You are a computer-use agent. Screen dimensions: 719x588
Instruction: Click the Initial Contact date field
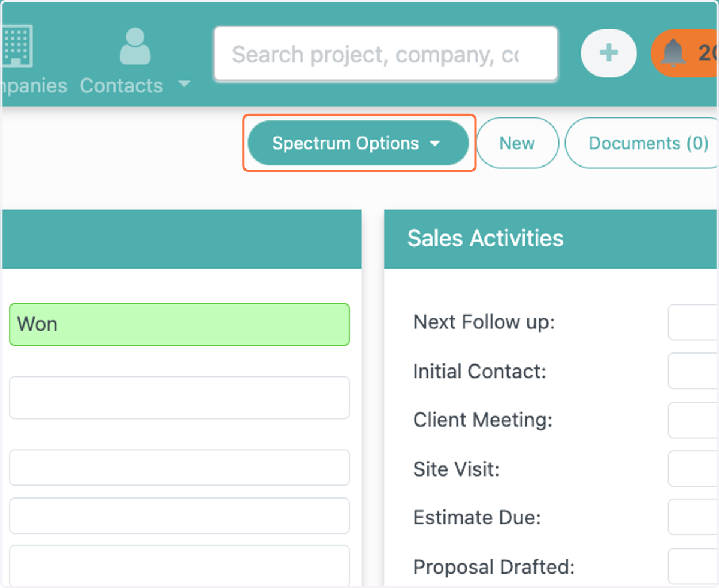tap(693, 371)
